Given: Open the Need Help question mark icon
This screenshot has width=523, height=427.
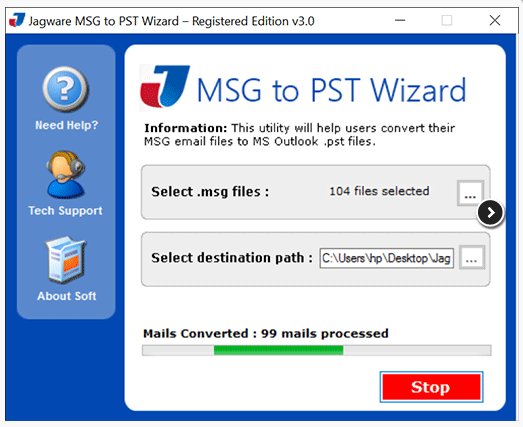Looking at the screenshot, I should 66,89.
